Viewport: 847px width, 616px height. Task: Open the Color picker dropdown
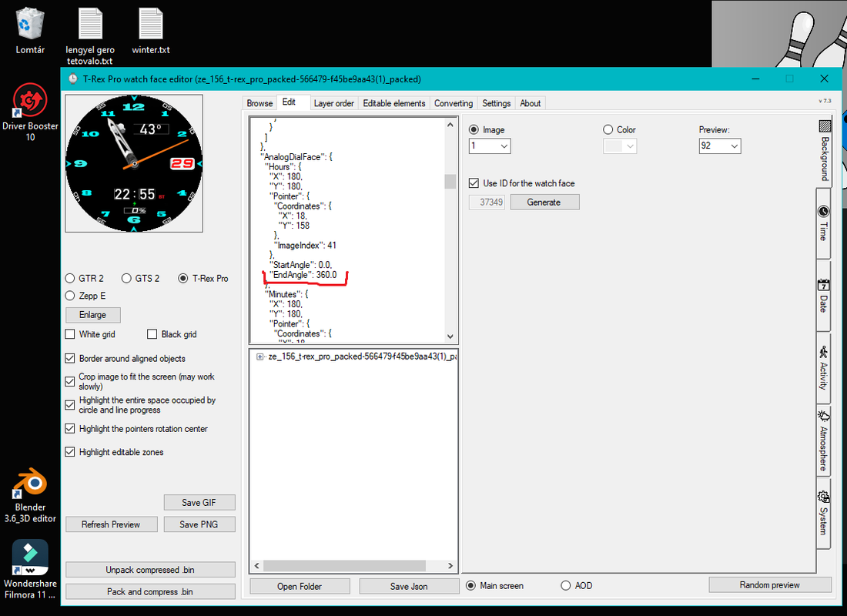pyautogui.click(x=620, y=146)
